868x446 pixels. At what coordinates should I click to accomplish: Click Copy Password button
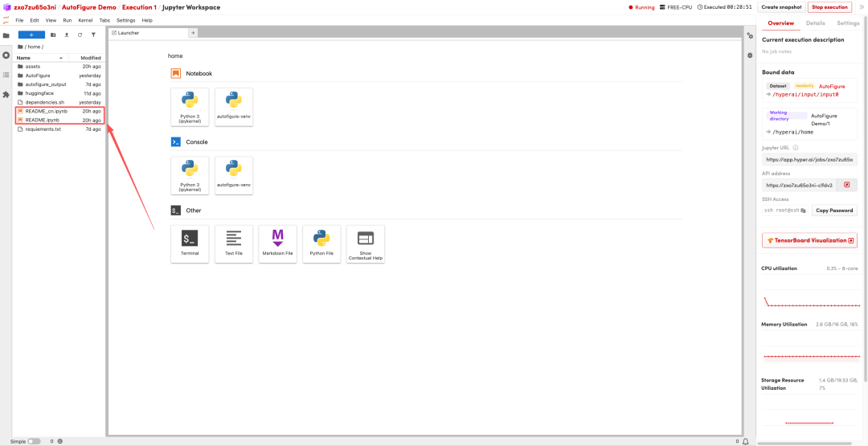[834, 211]
